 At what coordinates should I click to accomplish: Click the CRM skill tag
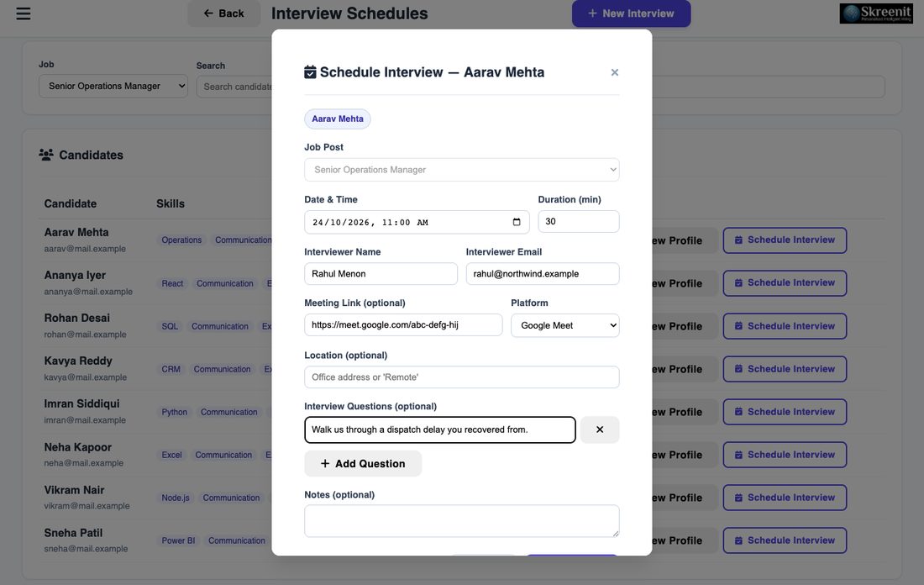[x=171, y=369]
